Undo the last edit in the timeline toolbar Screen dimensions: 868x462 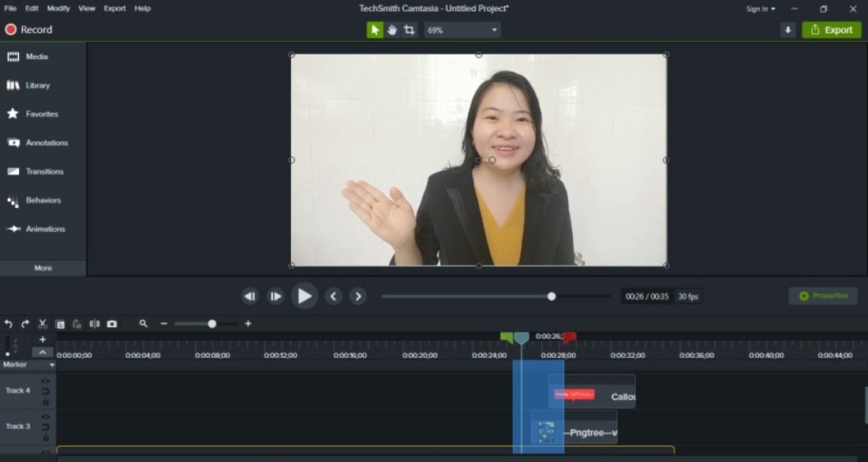tap(9, 324)
